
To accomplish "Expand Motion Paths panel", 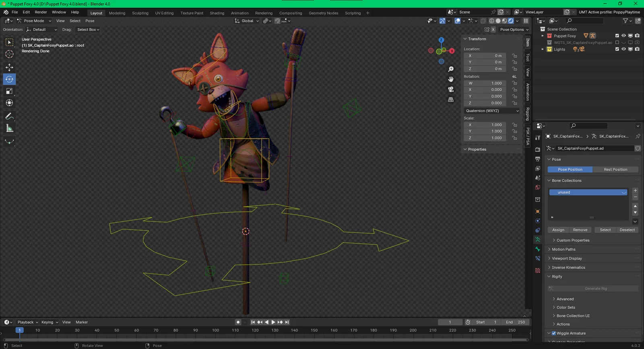I will (x=563, y=249).
